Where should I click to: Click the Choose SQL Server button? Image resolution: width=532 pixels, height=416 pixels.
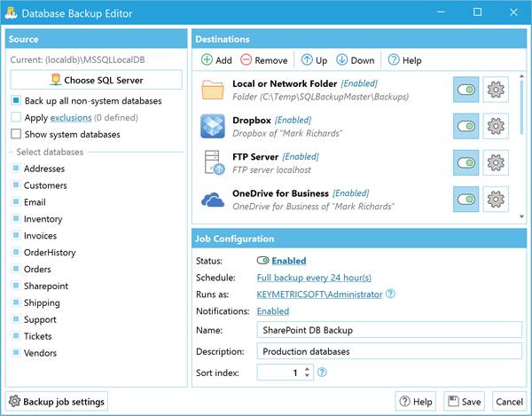coord(97,80)
